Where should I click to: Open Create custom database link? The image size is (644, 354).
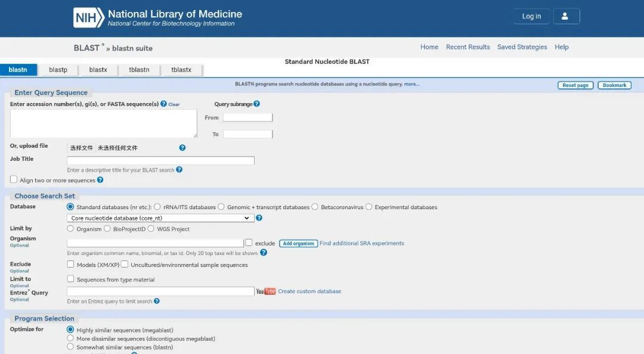309,291
